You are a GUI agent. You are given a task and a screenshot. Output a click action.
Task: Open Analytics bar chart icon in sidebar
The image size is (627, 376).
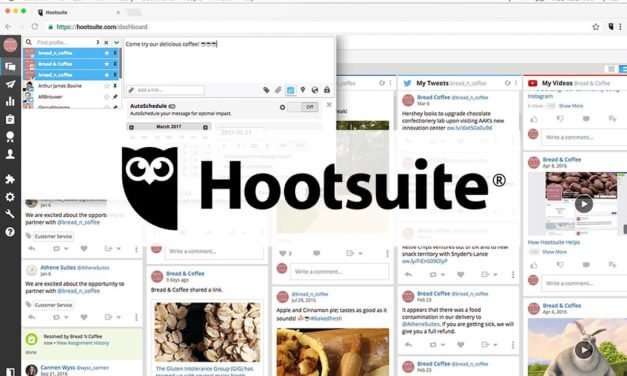click(10, 101)
